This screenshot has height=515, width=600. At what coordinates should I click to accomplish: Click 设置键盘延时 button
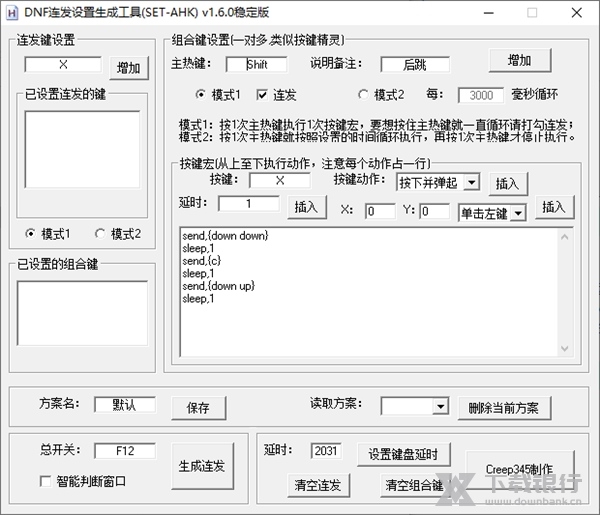tap(404, 455)
